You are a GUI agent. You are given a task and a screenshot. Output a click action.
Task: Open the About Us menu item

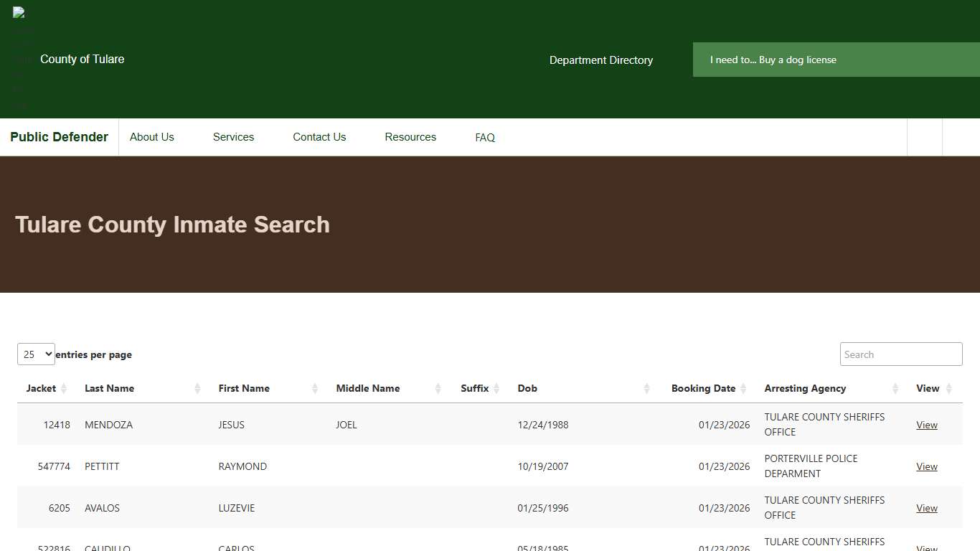(x=151, y=137)
